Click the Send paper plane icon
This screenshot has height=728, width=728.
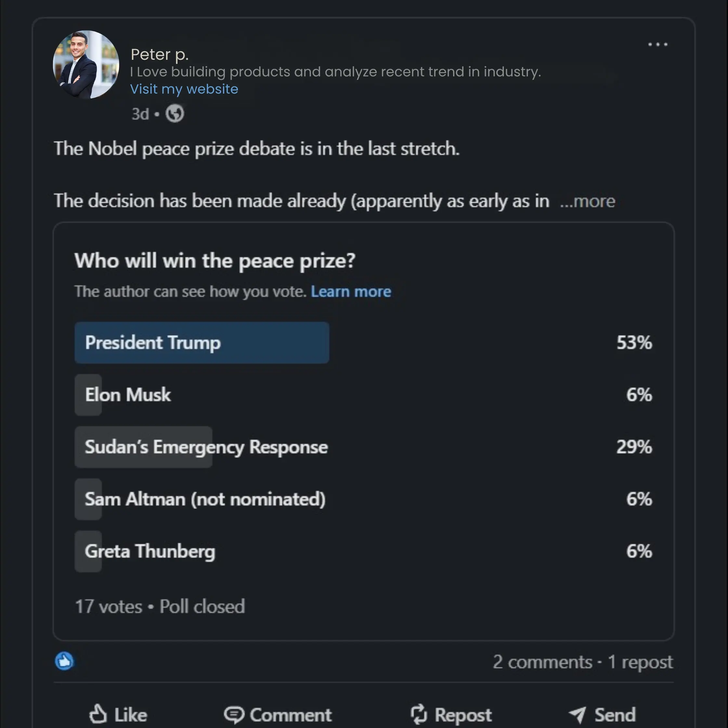[x=576, y=713]
